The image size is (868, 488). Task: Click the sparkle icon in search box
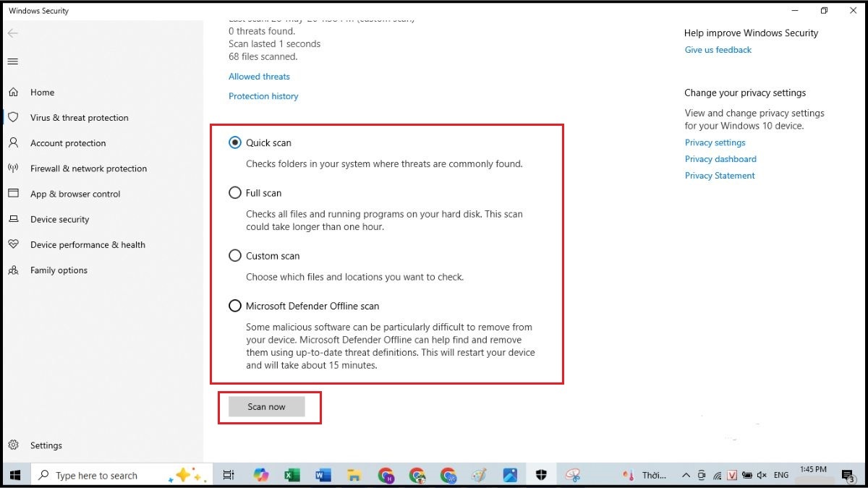187,475
